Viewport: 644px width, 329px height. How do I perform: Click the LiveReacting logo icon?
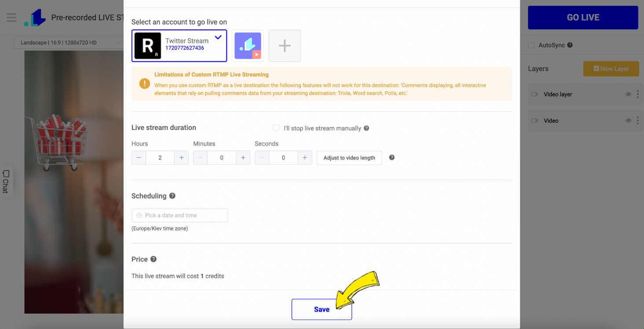click(35, 18)
